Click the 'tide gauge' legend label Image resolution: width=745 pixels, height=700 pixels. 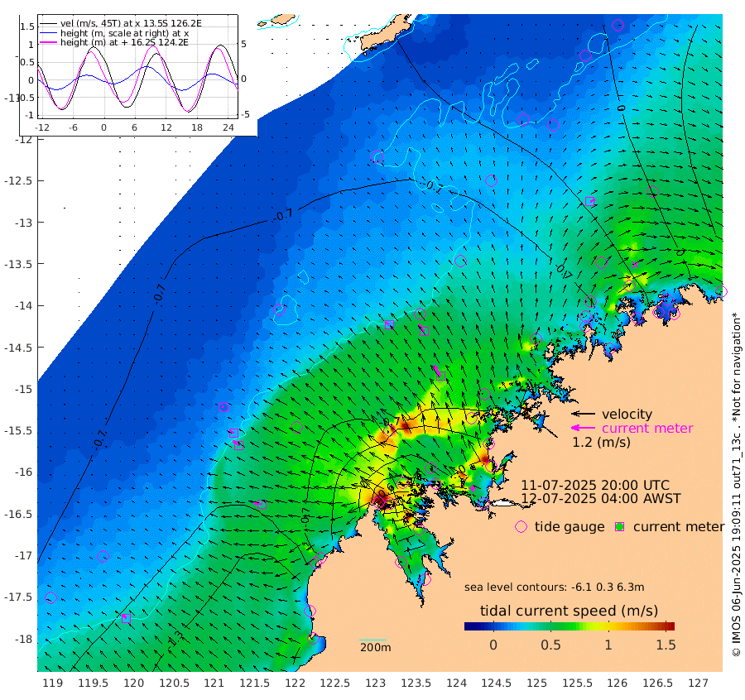570,527
